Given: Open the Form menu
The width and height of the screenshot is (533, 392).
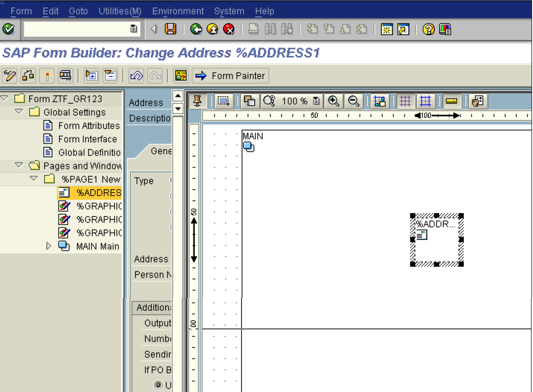Looking at the screenshot, I should tap(21, 11).
